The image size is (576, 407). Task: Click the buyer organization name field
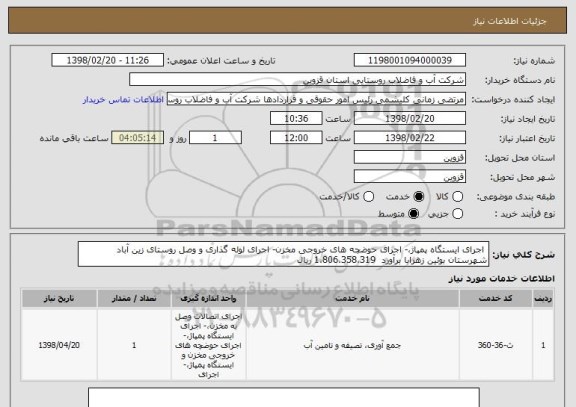point(298,80)
